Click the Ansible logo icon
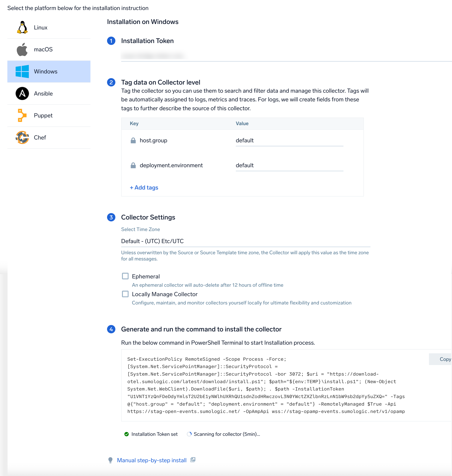Image resolution: width=452 pixels, height=476 pixels. coord(22,93)
